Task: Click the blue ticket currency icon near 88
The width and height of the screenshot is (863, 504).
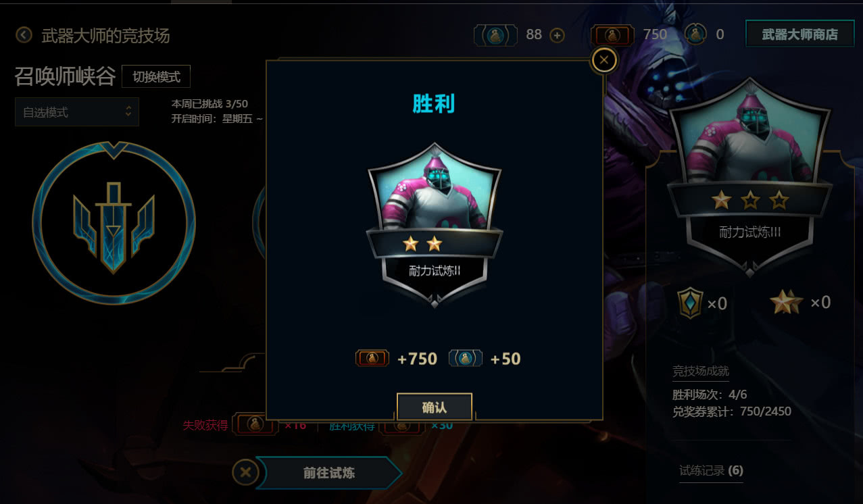Action: click(x=495, y=35)
